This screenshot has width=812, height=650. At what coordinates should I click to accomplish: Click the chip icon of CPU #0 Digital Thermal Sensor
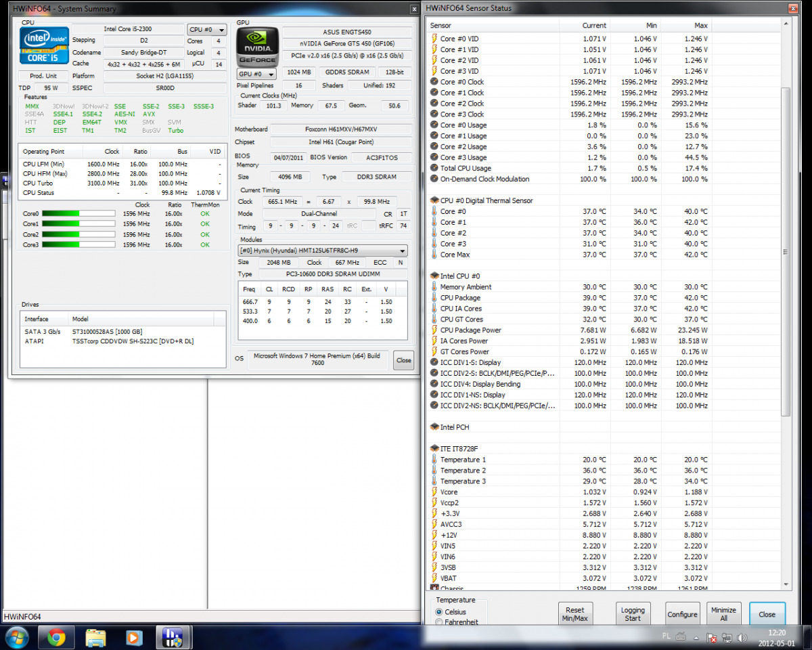[434, 200]
